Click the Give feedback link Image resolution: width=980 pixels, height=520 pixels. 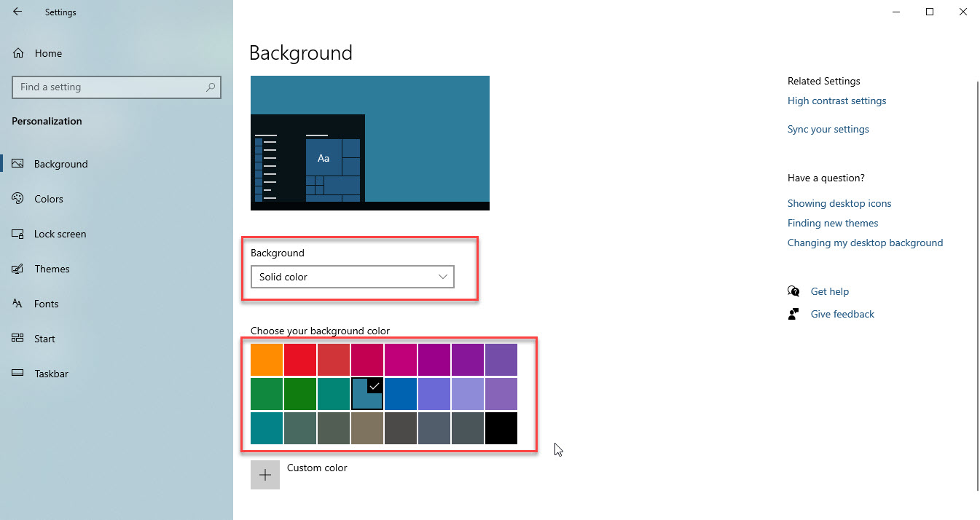click(842, 314)
